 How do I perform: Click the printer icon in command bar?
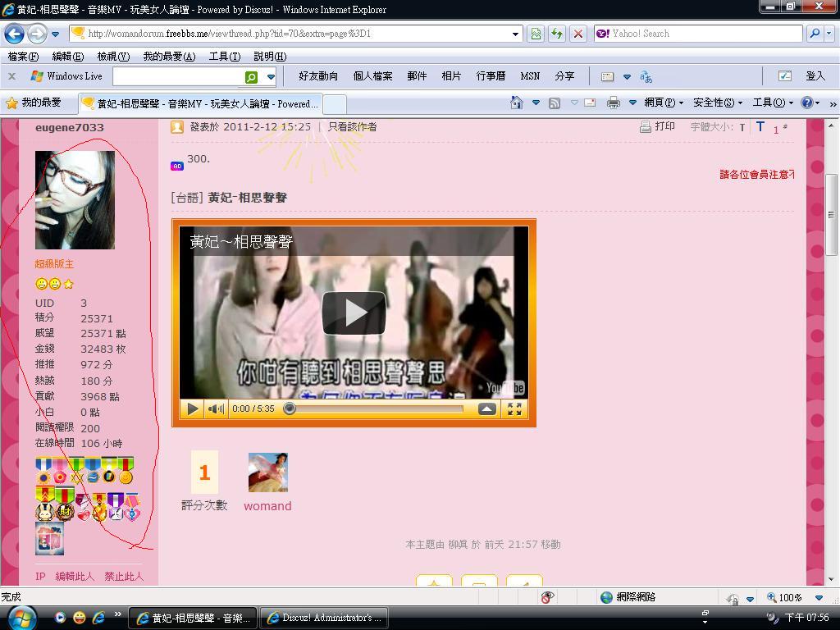coord(614,103)
